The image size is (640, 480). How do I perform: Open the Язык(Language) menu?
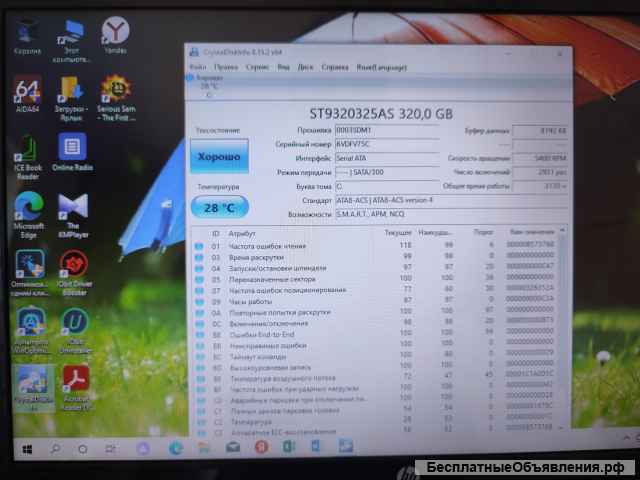(382, 67)
